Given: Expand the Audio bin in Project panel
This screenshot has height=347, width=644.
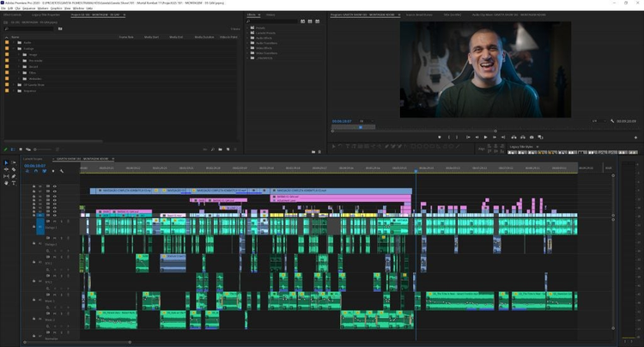Looking at the screenshot, I should pos(14,42).
